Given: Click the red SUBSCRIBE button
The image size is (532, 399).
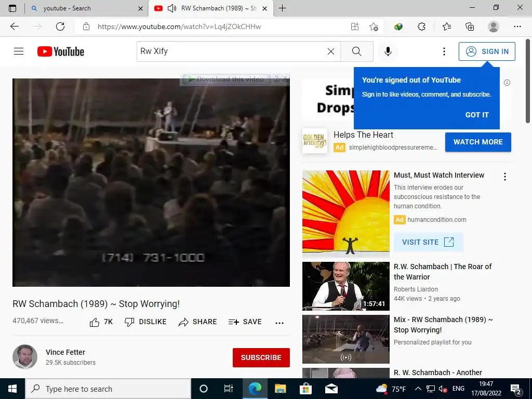Looking at the screenshot, I should click(x=261, y=357).
